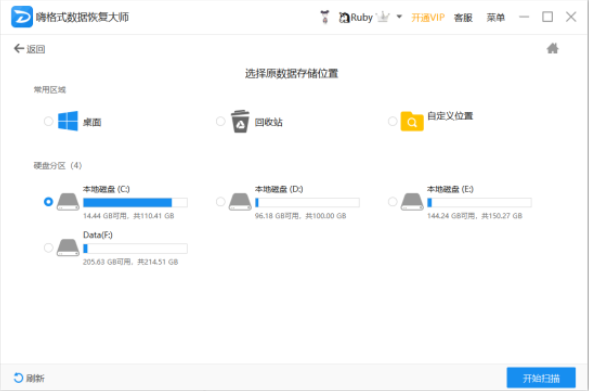Click the crown VIP icon
The image size is (589, 391).
tap(383, 17)
